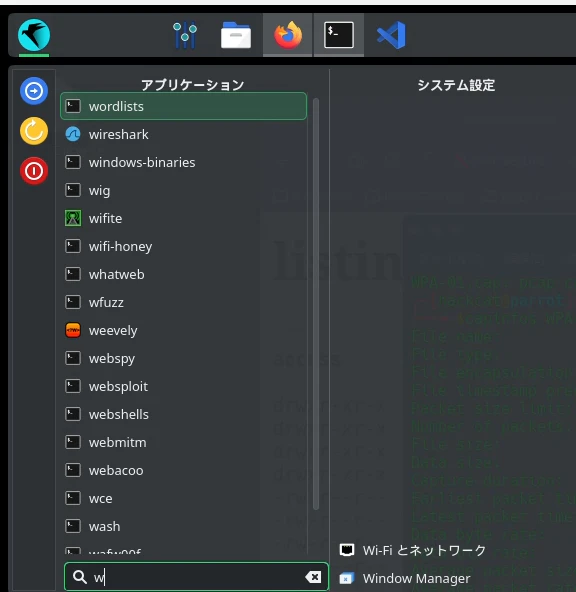Click the search magnifier icon
The image size is (576, 592).
pos(80,577)
